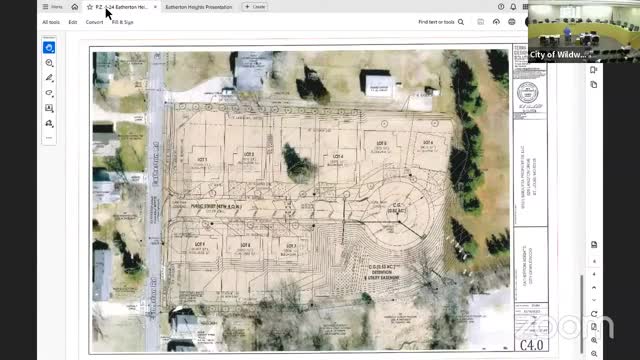Go to previous page with up chevron
This screenshot has height=360, width=640.
(594, 288)
